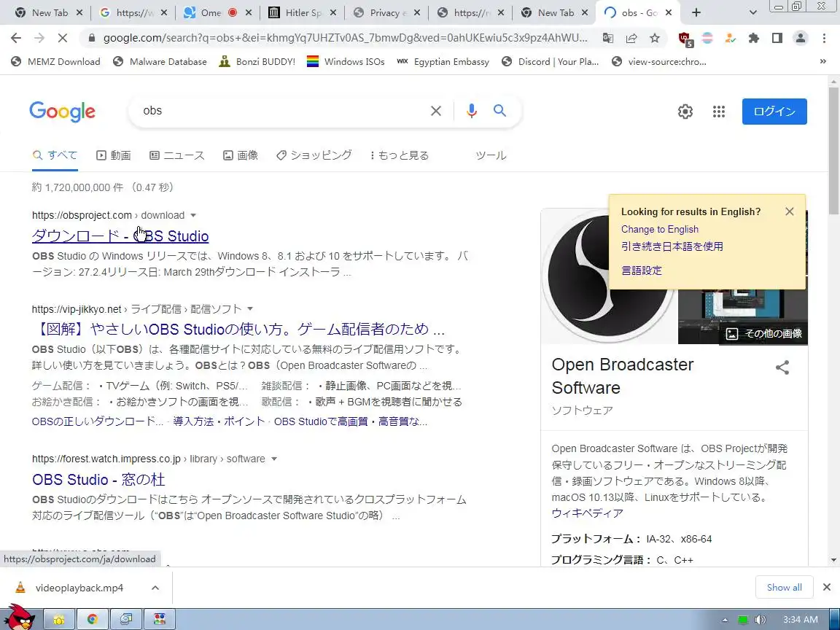Screen dimensions: 840x630
Task: Open the ダウンロード - OBS Studio result
Action: coord(120,236)
